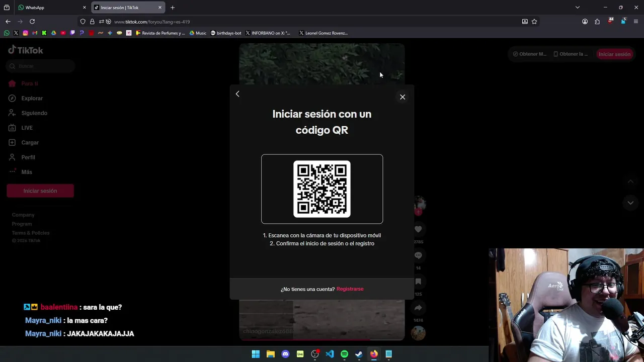Image resolution: width=644 pixels, height=362 pixels.
Task: Open the YouTube bookmark icon
Action: tap(63, 33)
